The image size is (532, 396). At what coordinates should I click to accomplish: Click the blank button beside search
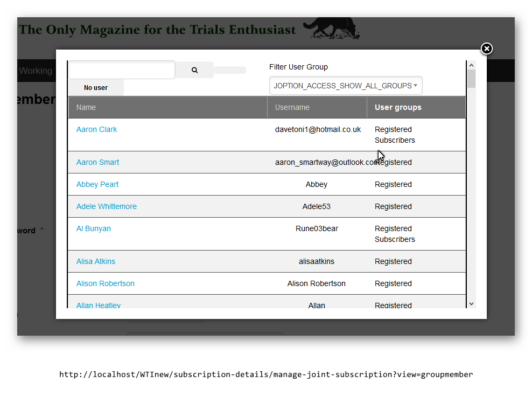pyautogui.click(x=230, y=70)
